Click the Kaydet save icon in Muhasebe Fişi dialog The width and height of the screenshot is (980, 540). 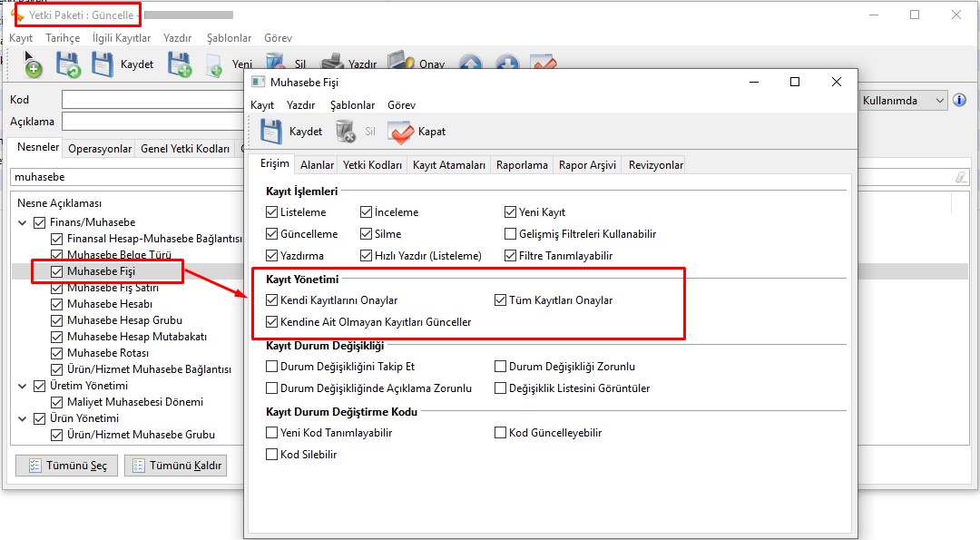coord(271,132)
